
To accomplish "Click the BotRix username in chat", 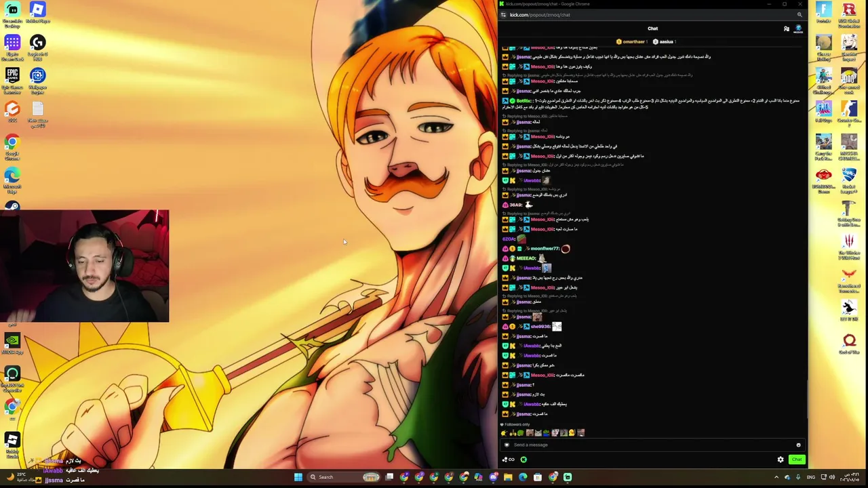I will 524,101.
